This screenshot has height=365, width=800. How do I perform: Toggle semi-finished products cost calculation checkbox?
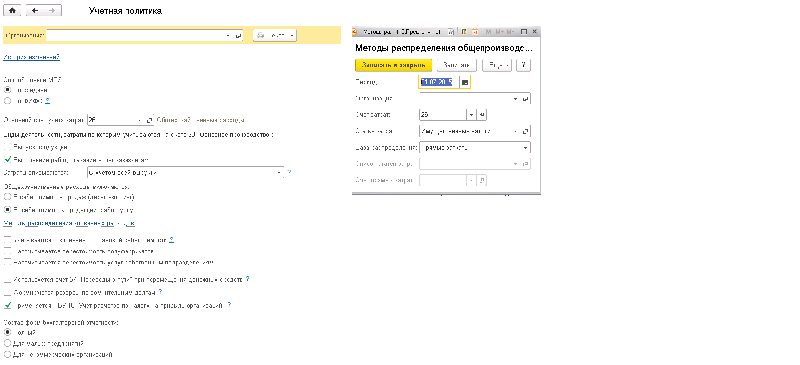(7, 251)
